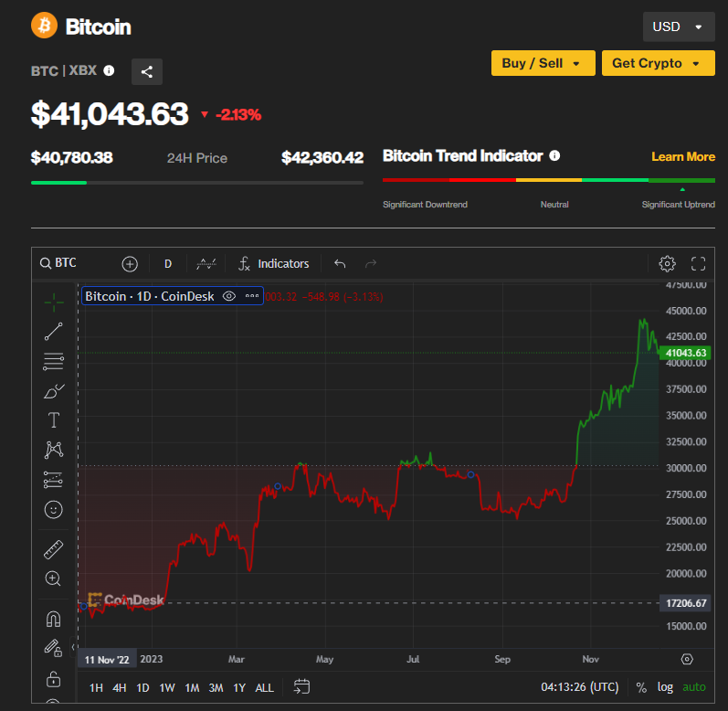Click the compare or add symbol icon
This screenshot has height=711, width=728.
(x=130, y=264)
